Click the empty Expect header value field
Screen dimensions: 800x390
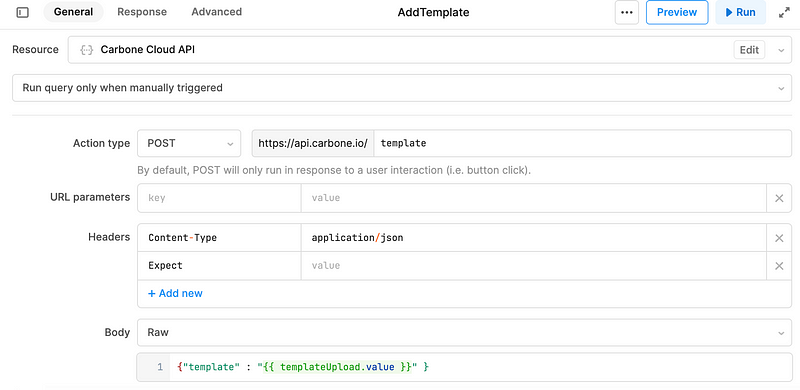pyautogui.click(x=534, y=266)
